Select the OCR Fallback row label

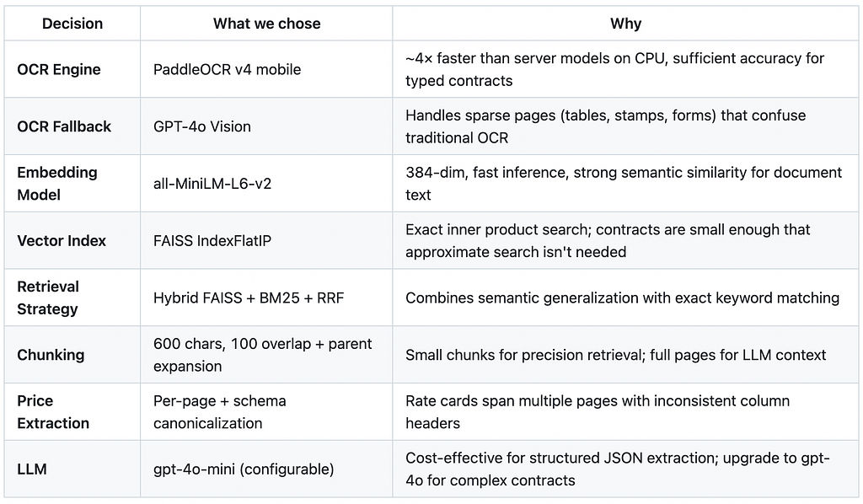[x=64, y=126]
